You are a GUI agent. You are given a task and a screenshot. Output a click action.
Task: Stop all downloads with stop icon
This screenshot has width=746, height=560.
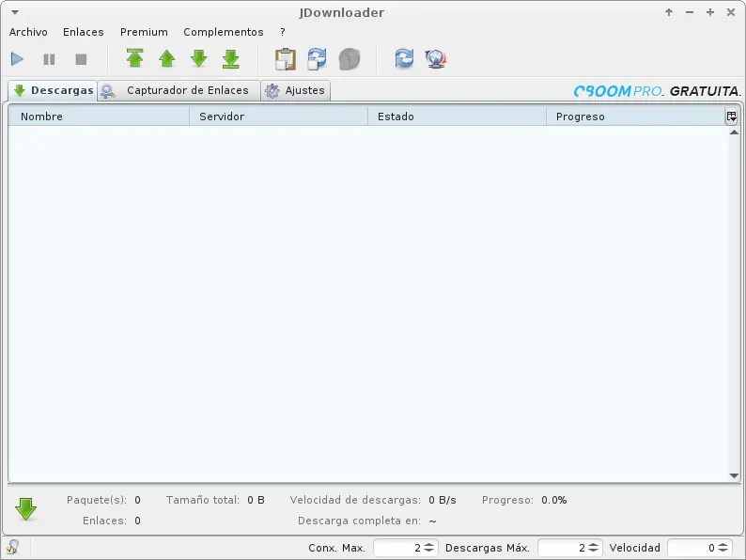81,59
